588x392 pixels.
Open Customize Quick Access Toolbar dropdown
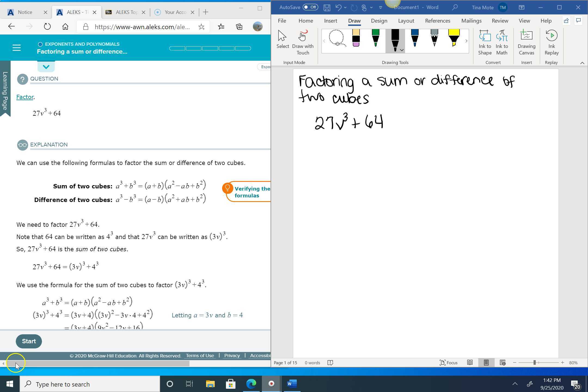(x=381, y=8)
